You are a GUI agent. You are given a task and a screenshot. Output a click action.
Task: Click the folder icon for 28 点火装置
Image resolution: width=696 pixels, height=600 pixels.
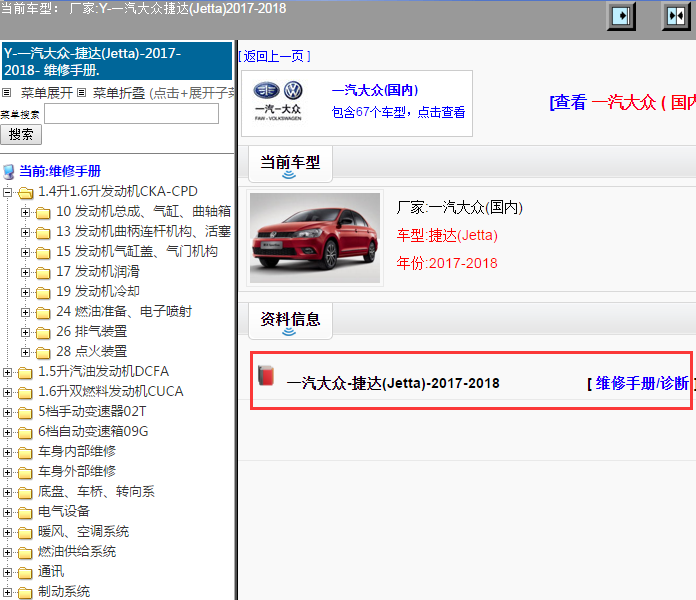43,353
